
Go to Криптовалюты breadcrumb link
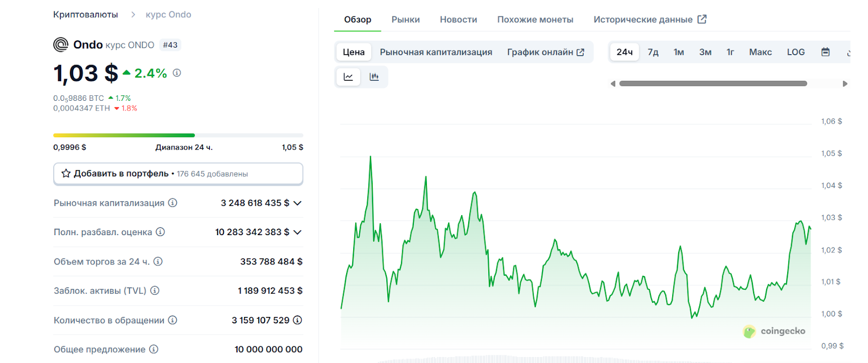coord(85,15)
